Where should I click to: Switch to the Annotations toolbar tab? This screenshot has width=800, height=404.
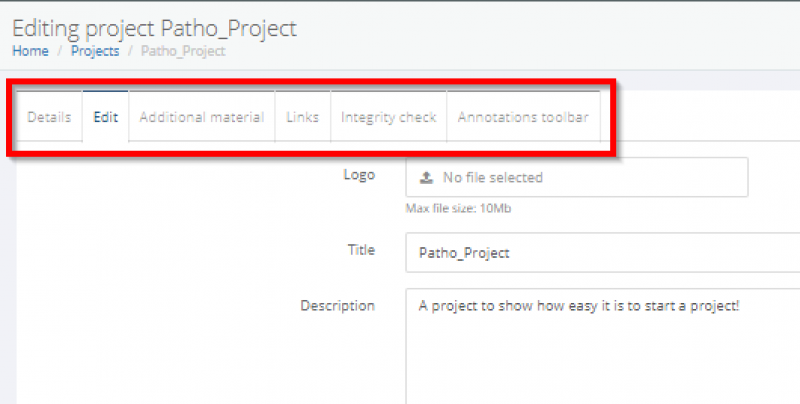(523, 117)
